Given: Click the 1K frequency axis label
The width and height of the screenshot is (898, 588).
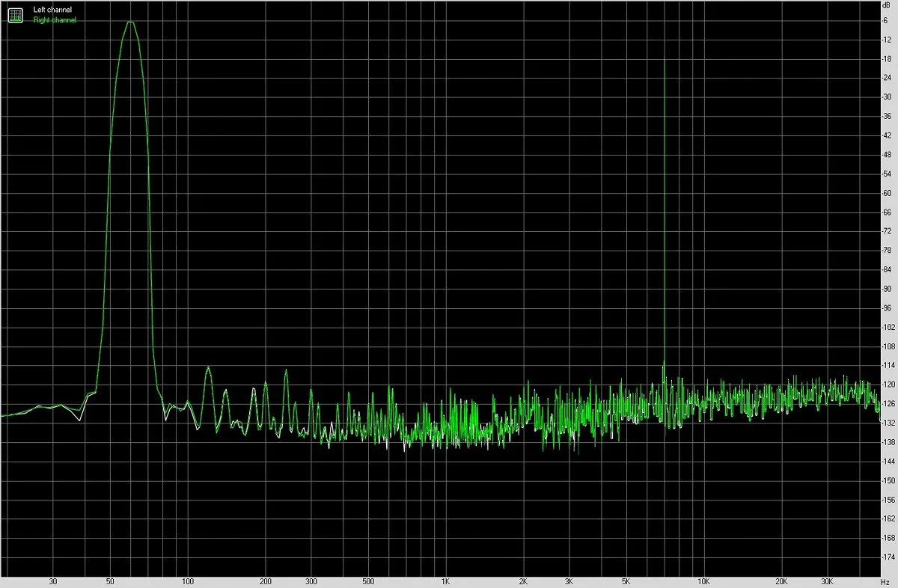Looking at the screenshot, I should pyautogui.click(x=445, y=581).
